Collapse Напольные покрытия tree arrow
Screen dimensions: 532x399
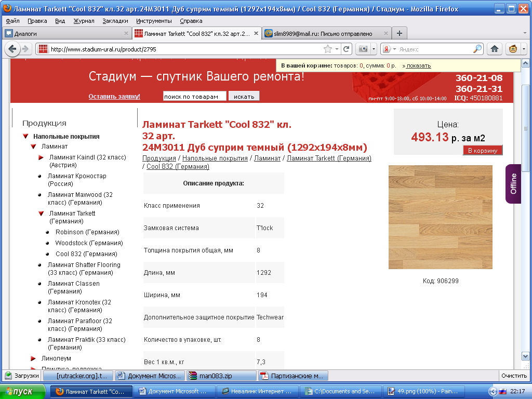coord(25,137)
